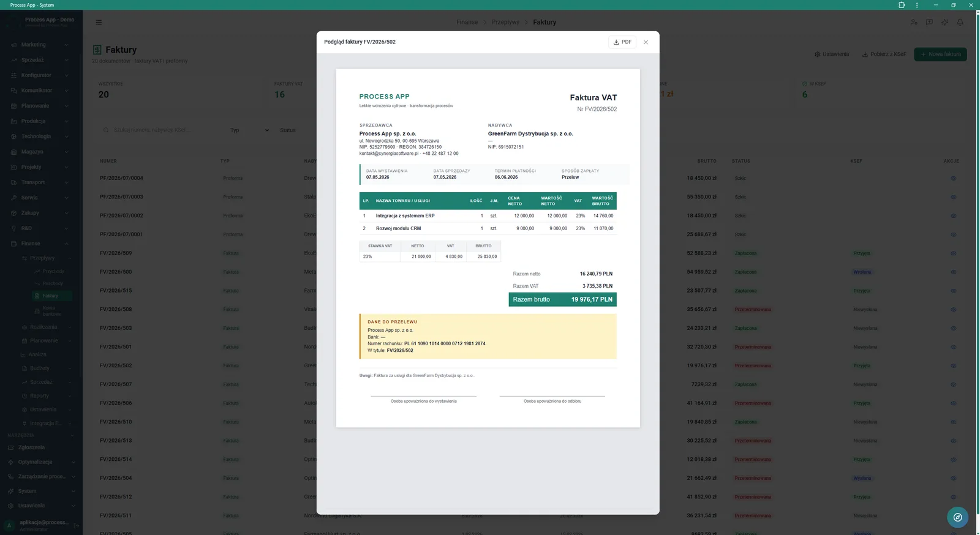The height and width of the screenshot is (535, 980).
Task: Click the Produkcja factory icon in sidebar
Action: pyautogui.click(x=13, y=121)
